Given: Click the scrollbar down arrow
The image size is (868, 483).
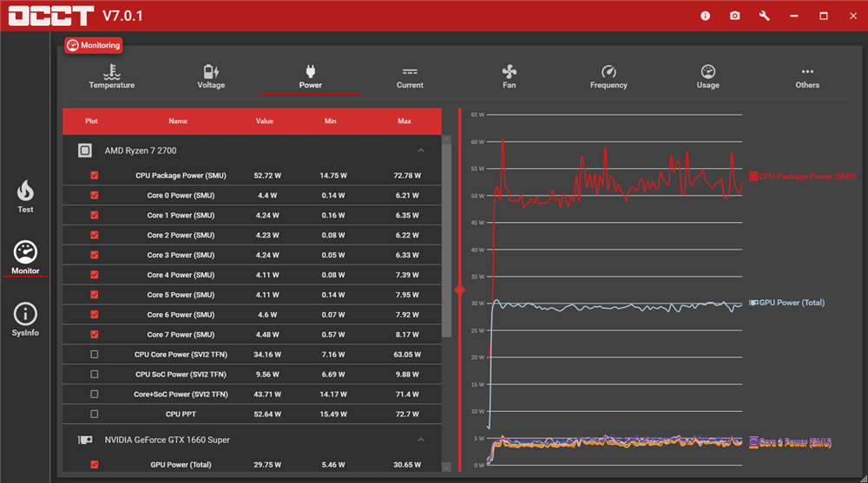Looking at the screenshot, I should coord(446,467).
